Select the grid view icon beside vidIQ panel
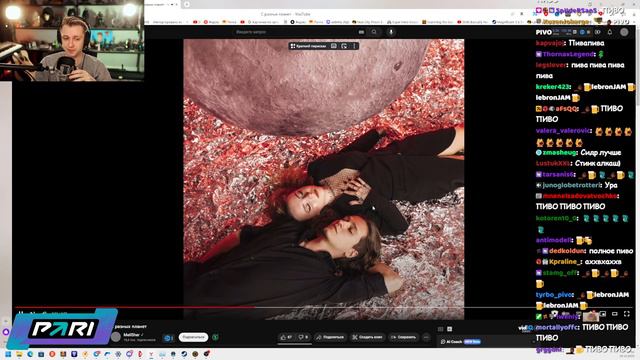The height and width of the screenshot is (360, 640). pos(440,329)
